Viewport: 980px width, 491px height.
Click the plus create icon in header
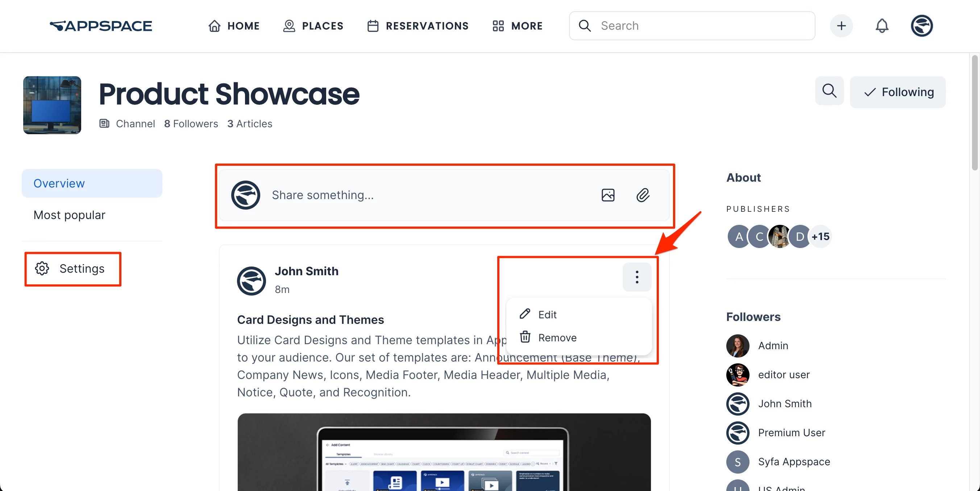[x=841, y=26]
